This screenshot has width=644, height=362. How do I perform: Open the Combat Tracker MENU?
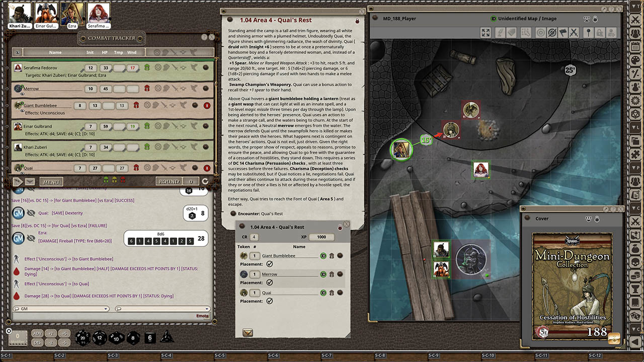point(51,182)
